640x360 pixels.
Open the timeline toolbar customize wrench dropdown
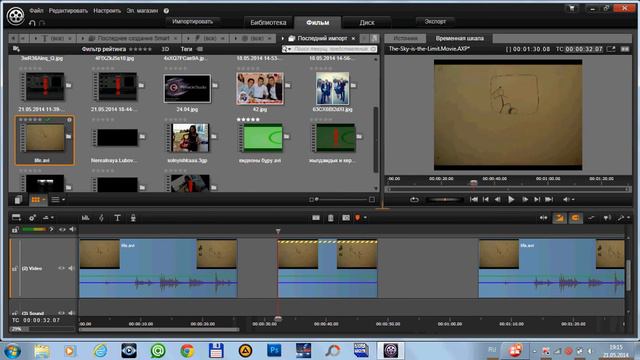tap(623, 218)
